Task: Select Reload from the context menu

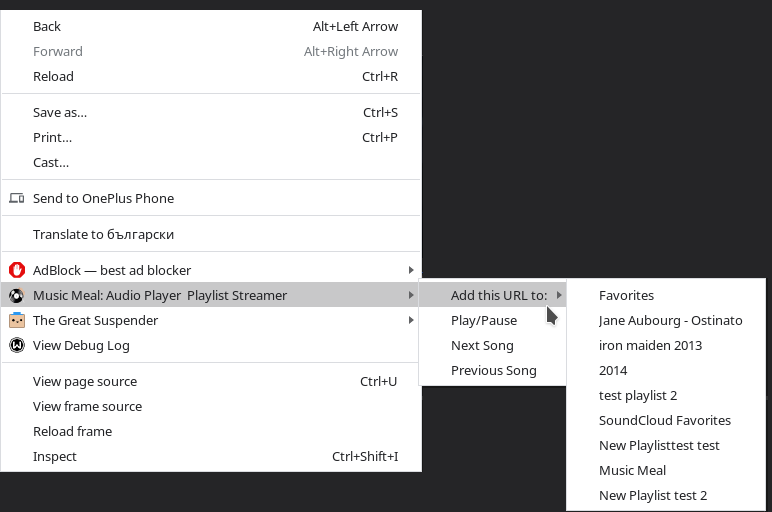Action: 211,76
